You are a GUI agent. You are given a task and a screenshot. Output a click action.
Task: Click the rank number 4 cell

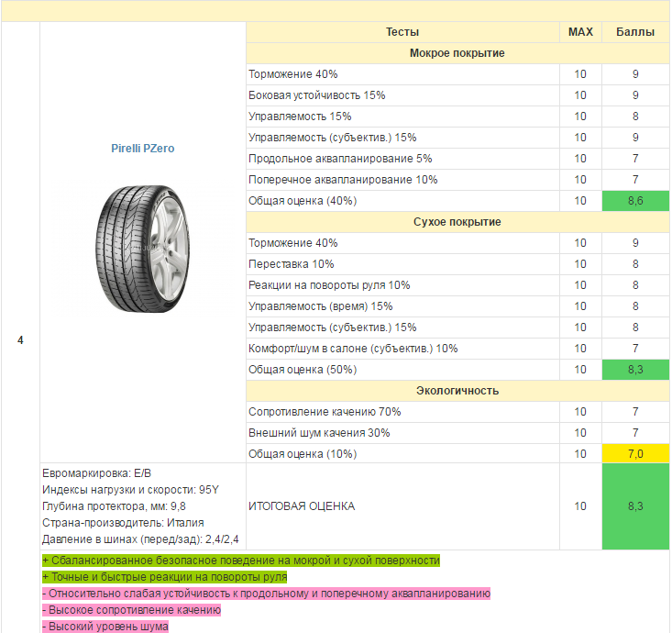pos(20,340)
